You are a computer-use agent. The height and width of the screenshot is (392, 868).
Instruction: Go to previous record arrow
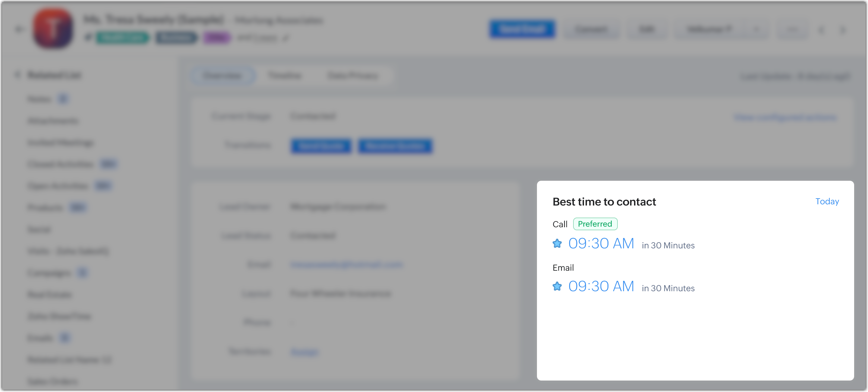(822, 30)
